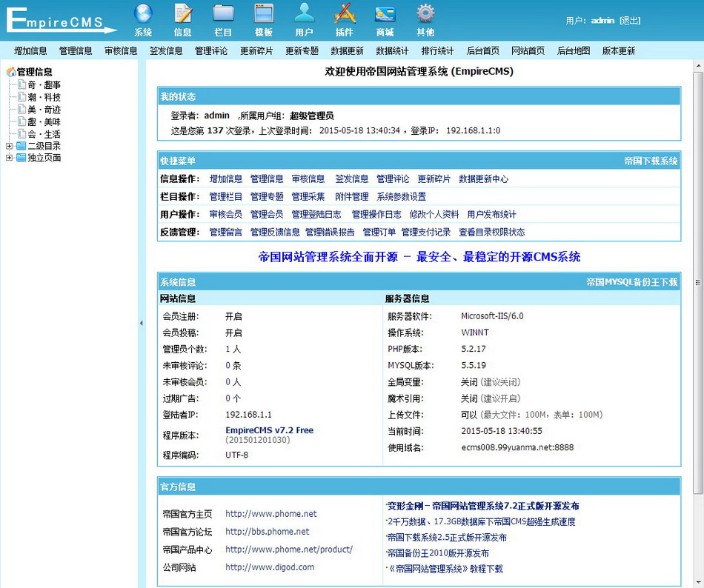Open 审核会员 in the quick menu

point(226,214)
